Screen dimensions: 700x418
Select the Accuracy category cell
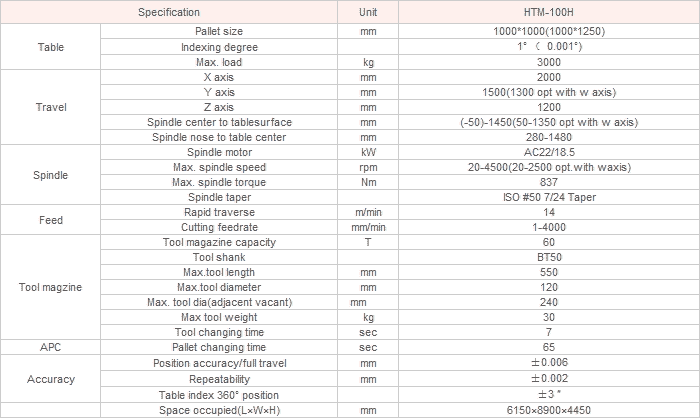[x=50, y=379]
